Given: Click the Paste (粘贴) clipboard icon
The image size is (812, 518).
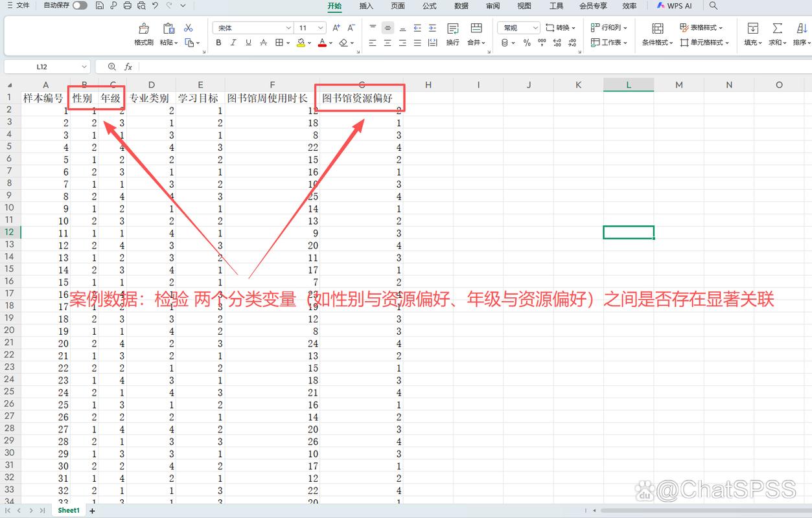Looking at the screenshot, I should point(168,28).
